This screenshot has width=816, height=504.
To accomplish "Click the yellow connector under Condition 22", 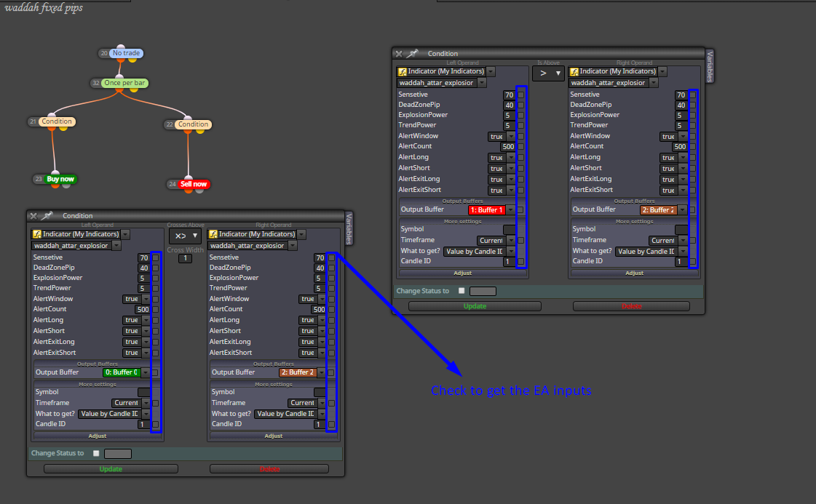I will point(200,131).
